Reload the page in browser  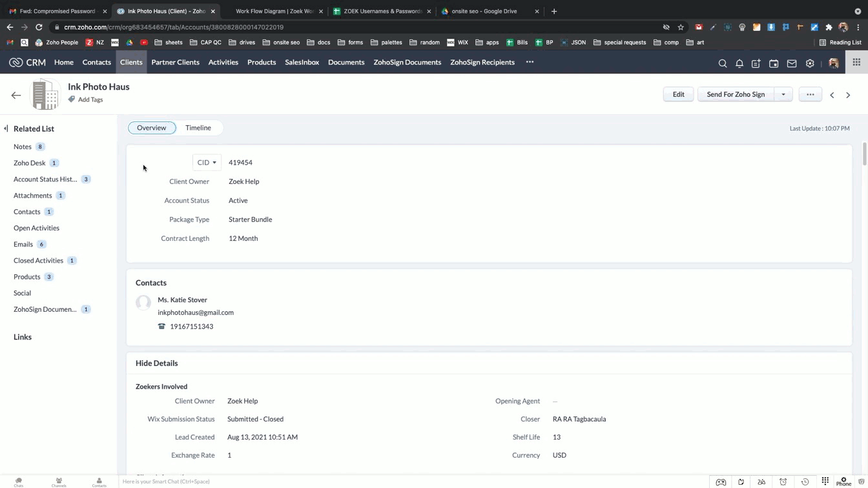(39, 27)
